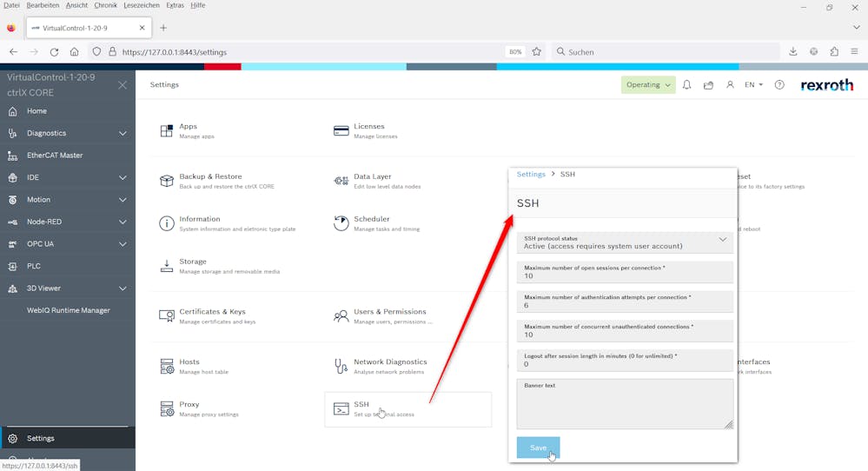Open the Ansicht menu
This screenshot has width=868, height=471.
click(76, 5)
